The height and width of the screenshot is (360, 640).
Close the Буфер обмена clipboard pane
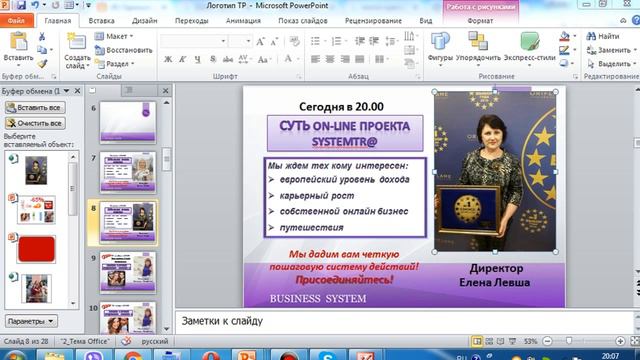pos(78,91)
